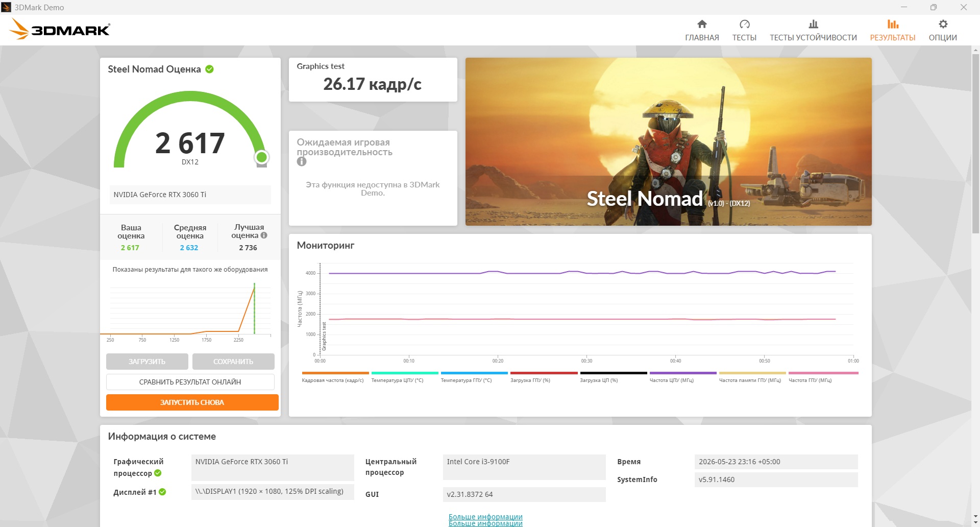Screen dimensions: 980x527
Task: Click the 3DMark Demo title bar app icon
Action: coord(6,7)
